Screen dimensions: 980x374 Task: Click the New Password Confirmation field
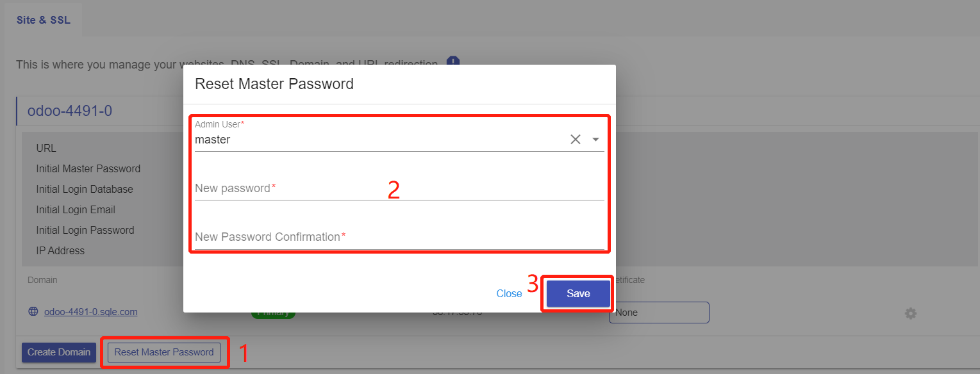399,237
